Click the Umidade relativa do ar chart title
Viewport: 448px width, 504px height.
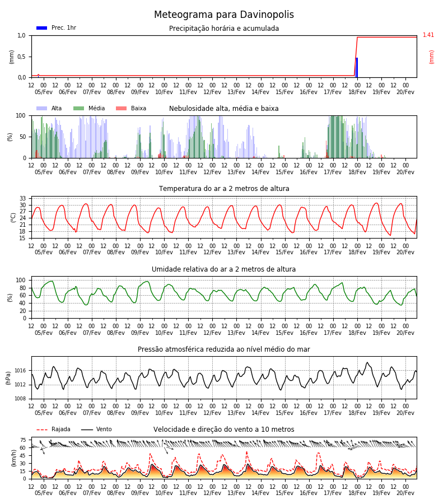tap(224, 269)
